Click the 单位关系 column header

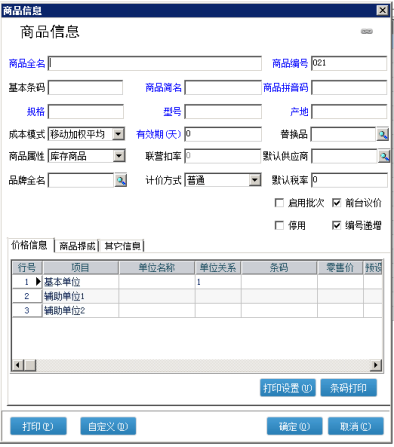coord(218,268)
